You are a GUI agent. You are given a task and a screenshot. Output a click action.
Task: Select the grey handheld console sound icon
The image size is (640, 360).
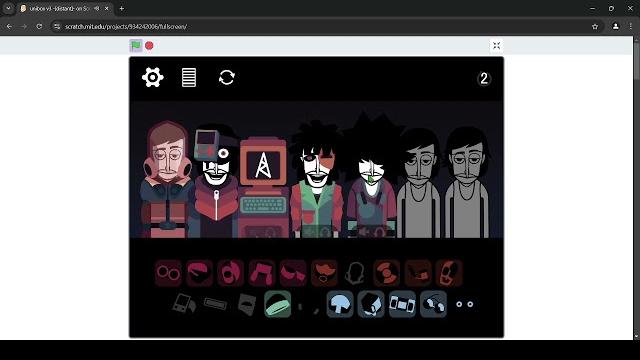[184, 304]
